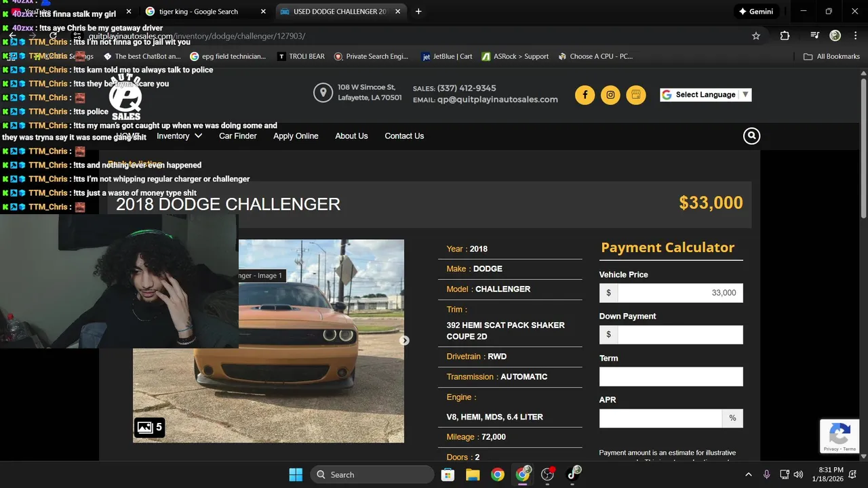Click the Windows taskbar Search box

click(x=372, y=474)
